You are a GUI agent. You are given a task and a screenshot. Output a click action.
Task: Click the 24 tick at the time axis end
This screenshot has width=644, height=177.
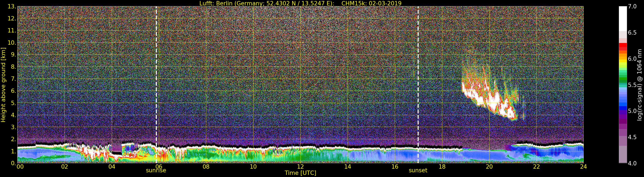tap(583, 167)
